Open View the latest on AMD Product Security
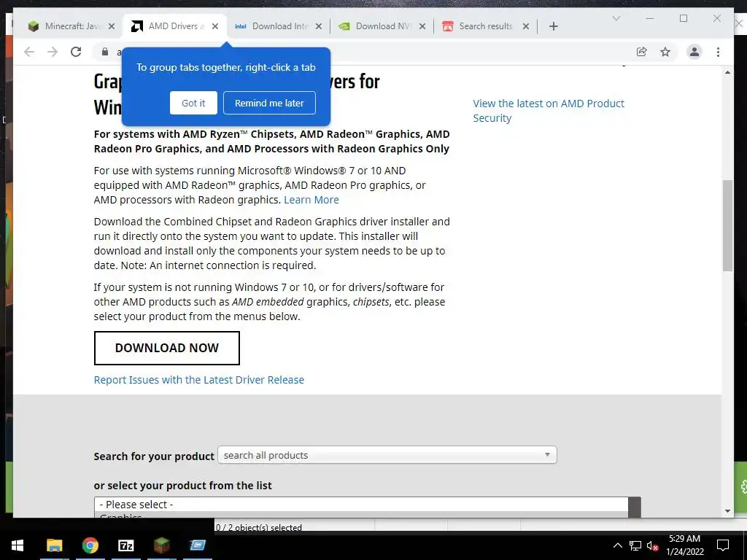 [x=549, y=111]
